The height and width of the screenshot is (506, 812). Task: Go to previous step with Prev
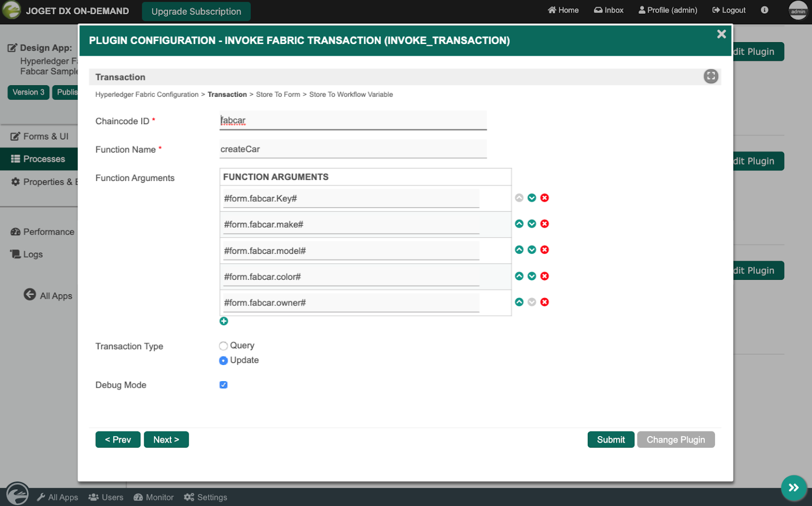pos(118,440)
